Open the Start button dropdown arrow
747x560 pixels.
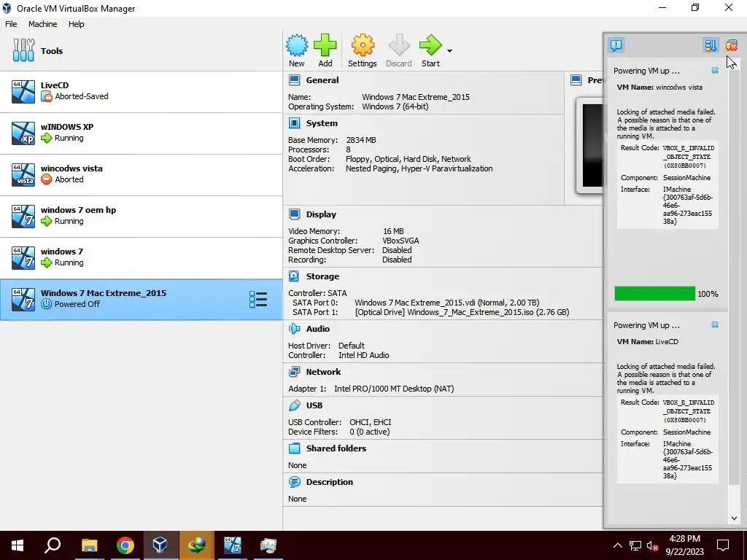(x=449, y=50)
